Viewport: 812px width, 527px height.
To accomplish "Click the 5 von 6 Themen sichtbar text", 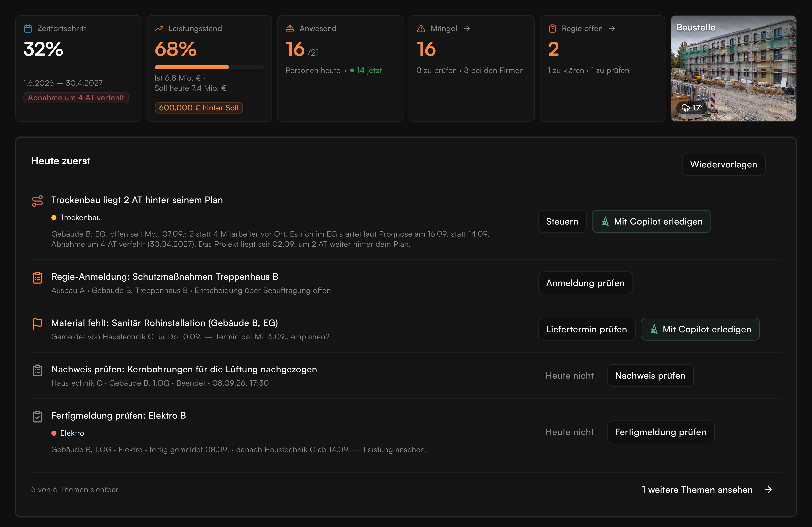I will point(75,490).
